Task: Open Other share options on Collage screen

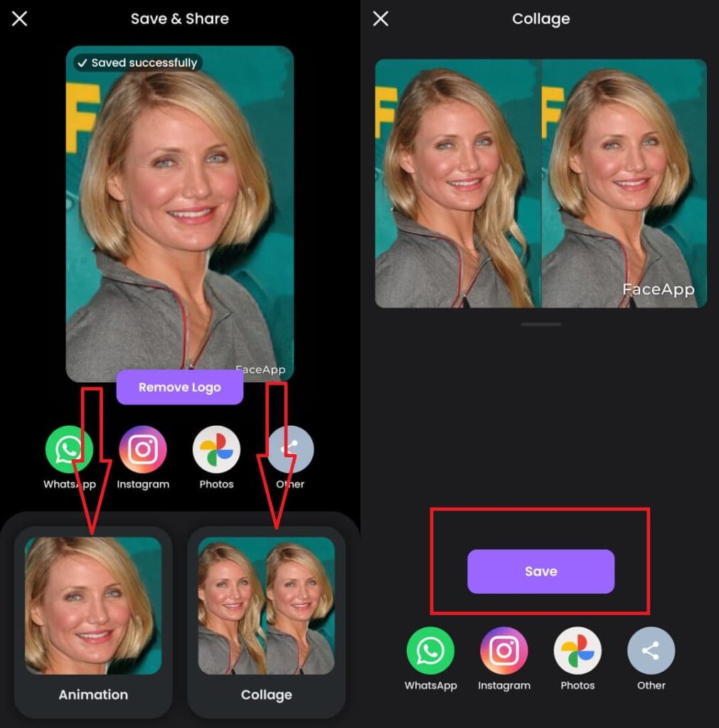Action: pos(651,651)
